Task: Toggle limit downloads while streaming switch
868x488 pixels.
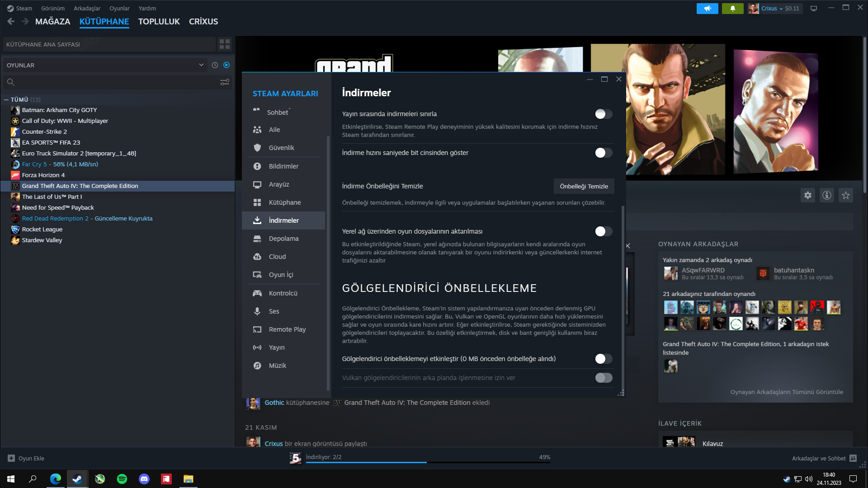Action: click(x=603, y=114)
